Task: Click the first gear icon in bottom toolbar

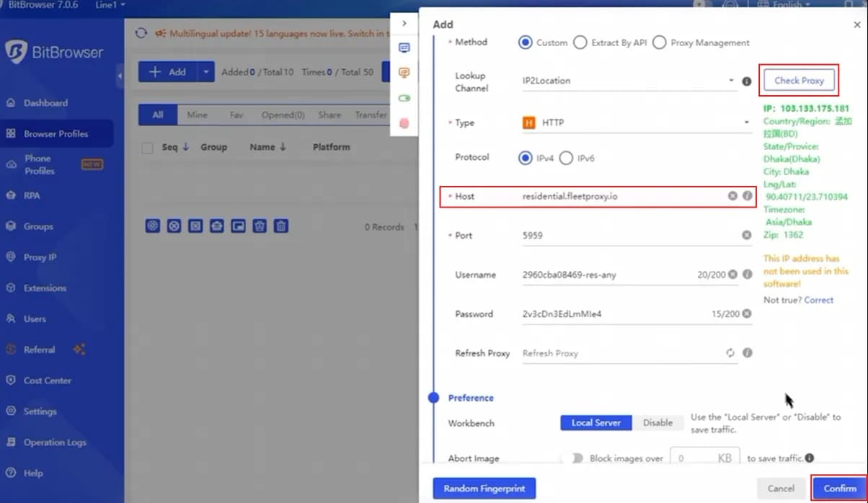Action: click(152, 226)
